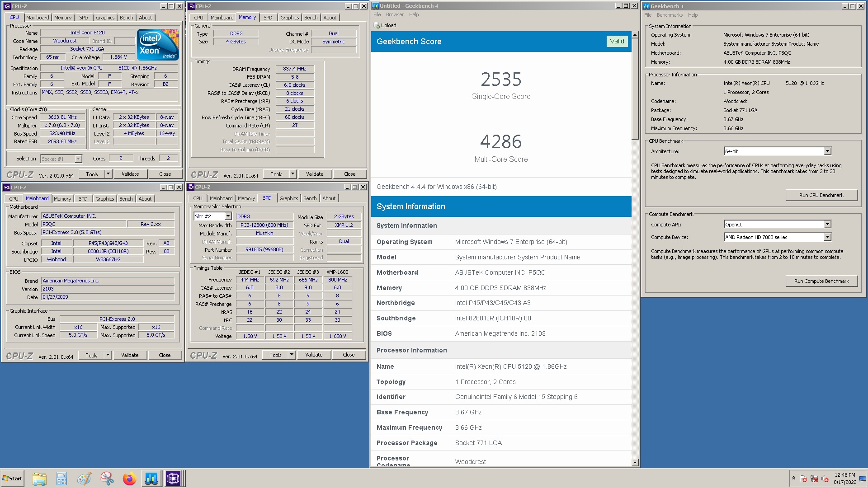The height and width of the screenshot is (488, 868).
Task: Switch to Mainboard tab in CPU-Z SPD window
Action: coord(221,198)
